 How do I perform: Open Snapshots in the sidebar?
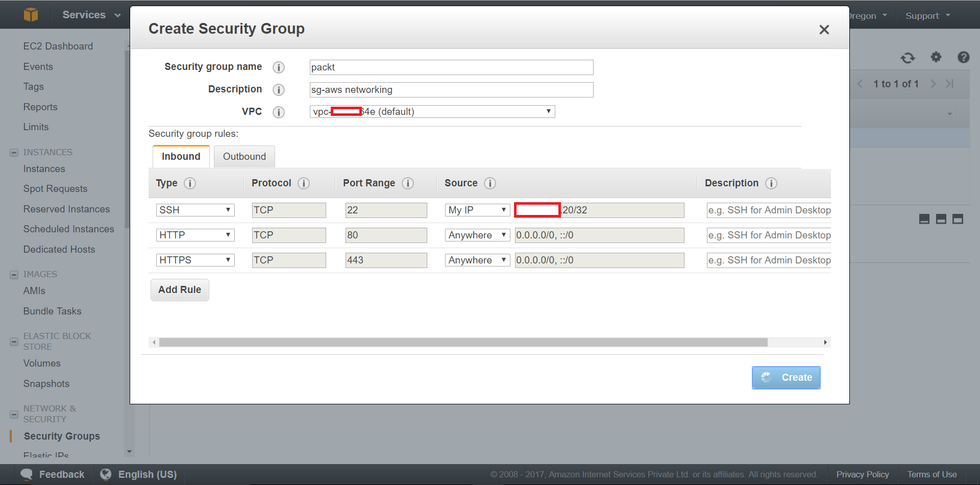click(46, 383)
